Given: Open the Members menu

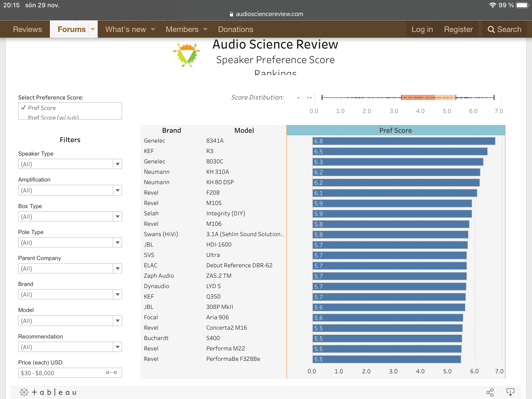Looking at the screenshot, I should 182,29.
